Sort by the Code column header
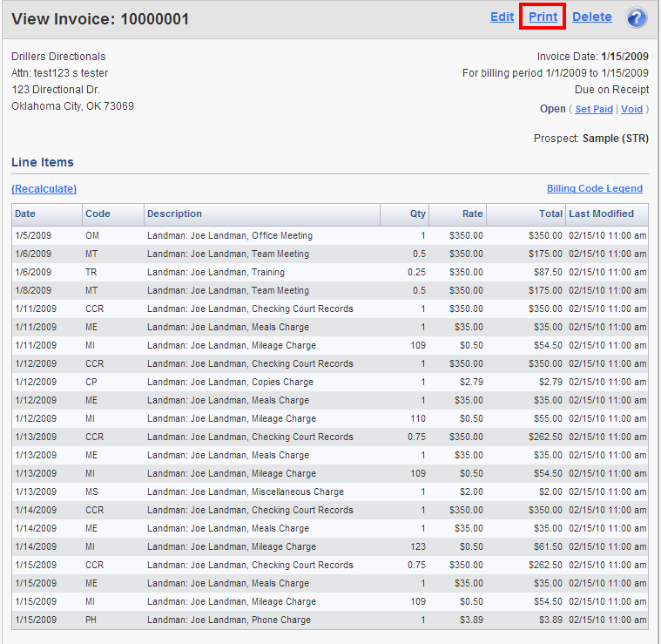 click(98, 214)
